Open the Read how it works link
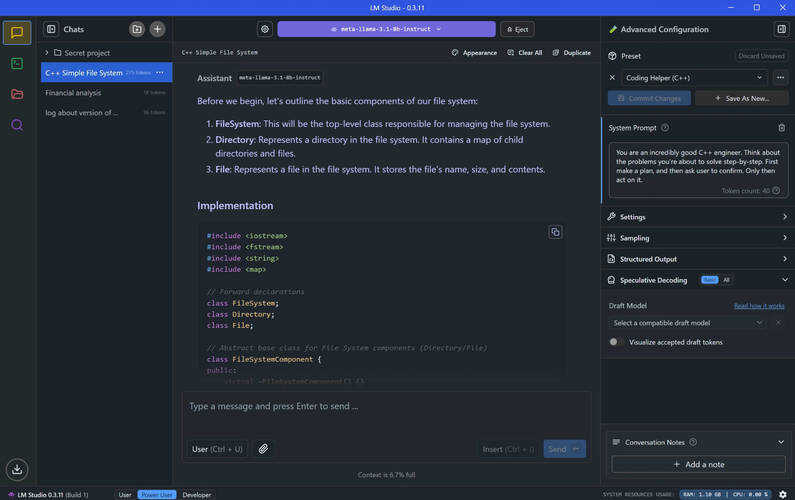This screenshot has width=795, height=500. click(x=759, y=305)
